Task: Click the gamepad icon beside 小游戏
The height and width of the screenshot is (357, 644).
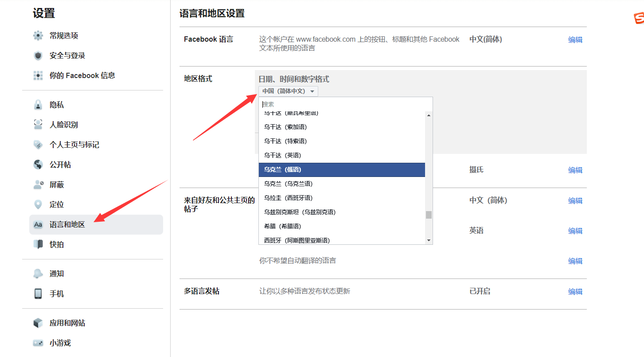Action: [38, 343]
